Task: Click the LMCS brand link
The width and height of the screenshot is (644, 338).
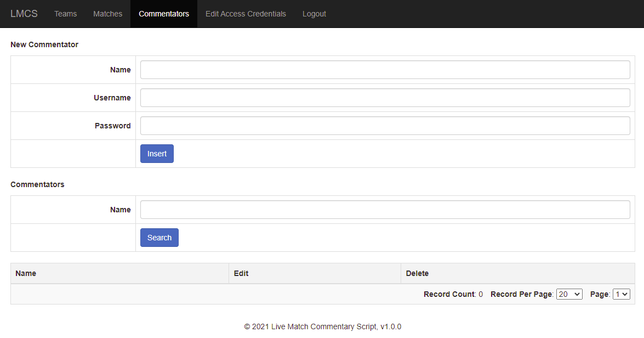Action: pyautogui.click(x=24, y=14)
